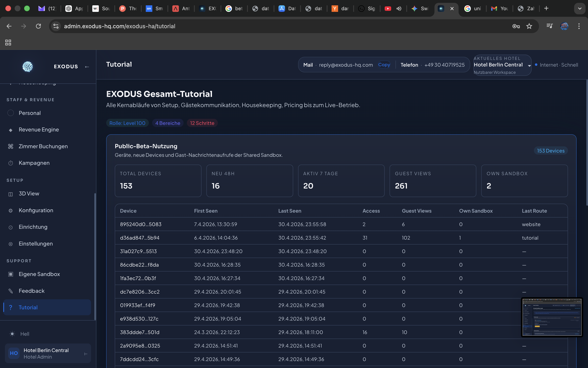Select the Neu 48H stat card

tap(249, 181)
